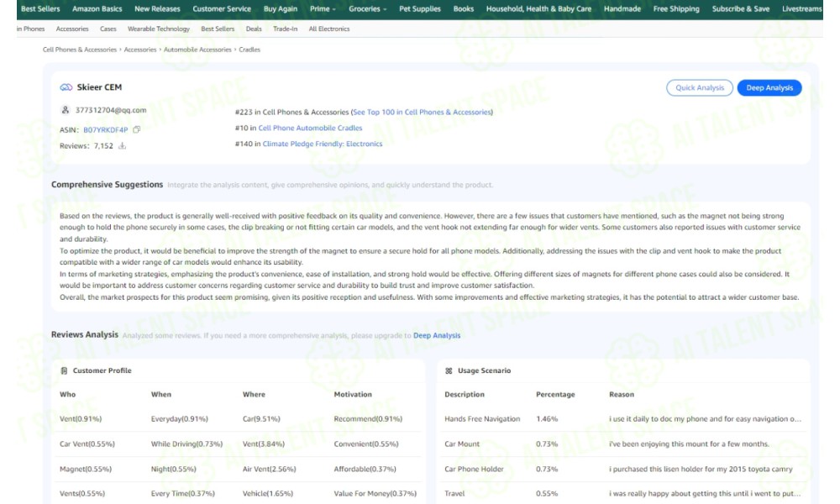Viewport: 840px width, 504px height.
Task: Start Deep Analysis with blue button
Action: [x=769, y=88]
